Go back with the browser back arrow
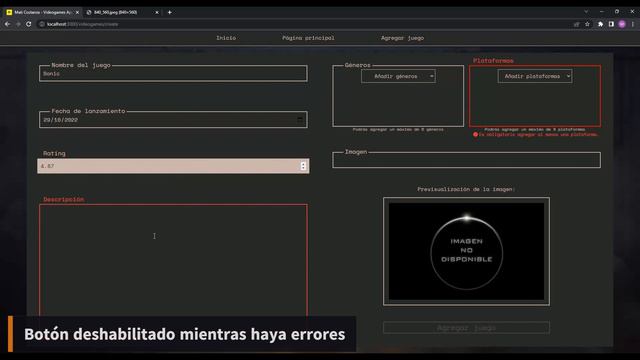 (7, 24)
